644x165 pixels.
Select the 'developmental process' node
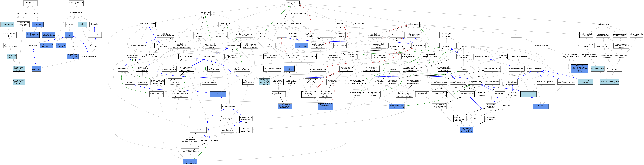click(205, 14)
